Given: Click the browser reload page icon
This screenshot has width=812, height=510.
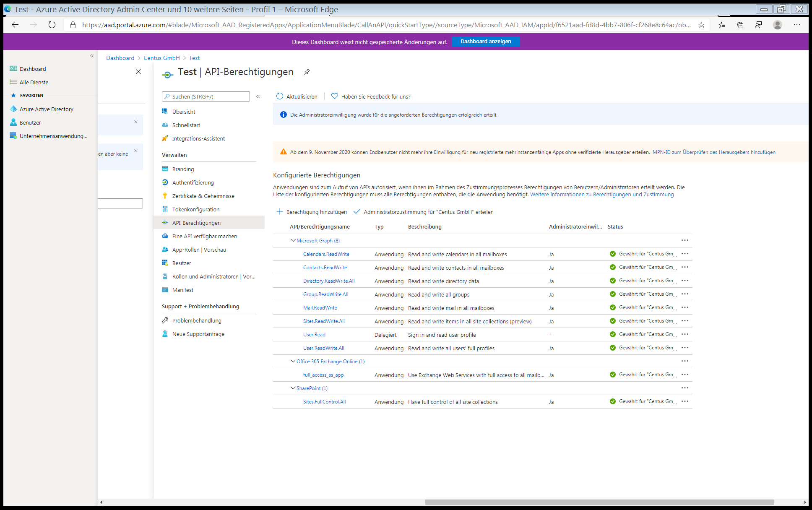Looking at the screenshot, I should point(52,25).
